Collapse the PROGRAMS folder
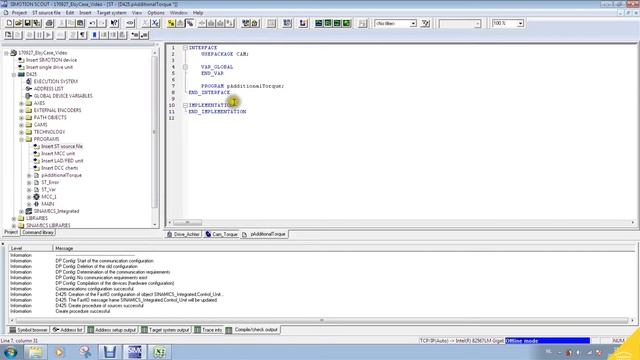This screenshot has width=640, height=360. coord(22,139)
